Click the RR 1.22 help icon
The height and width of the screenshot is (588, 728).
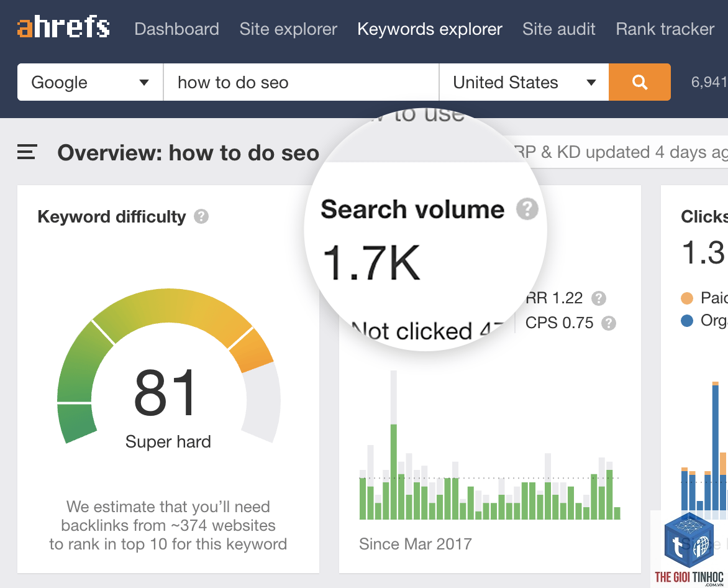point(599,298)
